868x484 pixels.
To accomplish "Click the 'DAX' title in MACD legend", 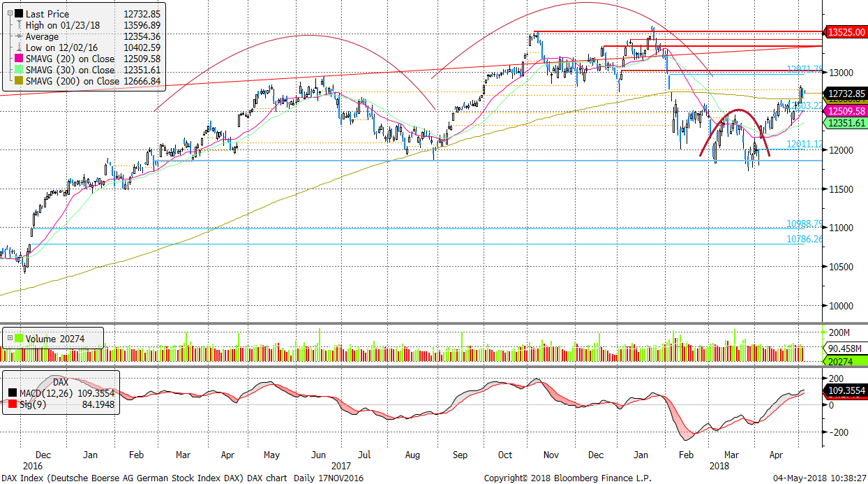I will click(x=61, y=382).
